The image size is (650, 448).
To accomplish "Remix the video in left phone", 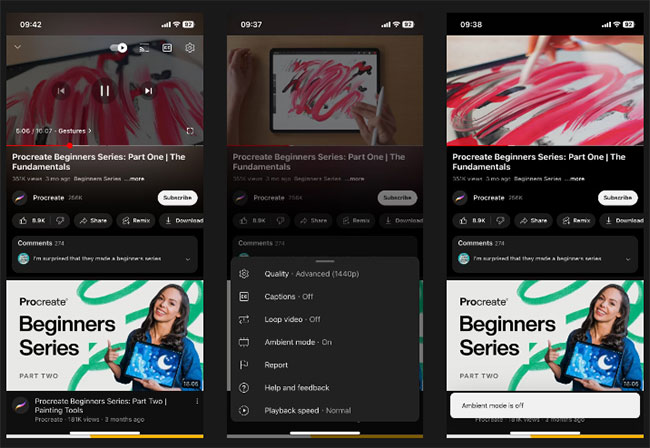I will point(136,220).
